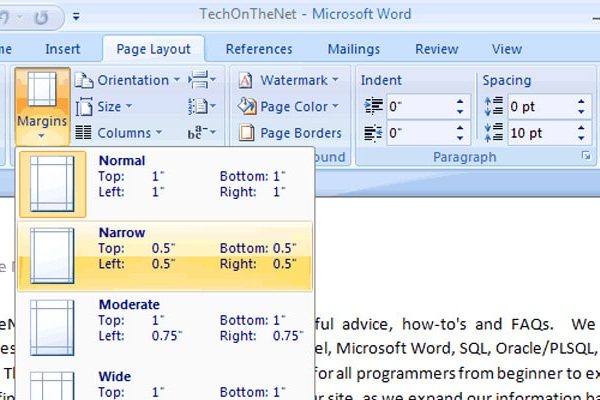The height and width of the screenshot is (400, 600).
Task: Click the Normal margins thumbnail
Action: click(52, 184)
